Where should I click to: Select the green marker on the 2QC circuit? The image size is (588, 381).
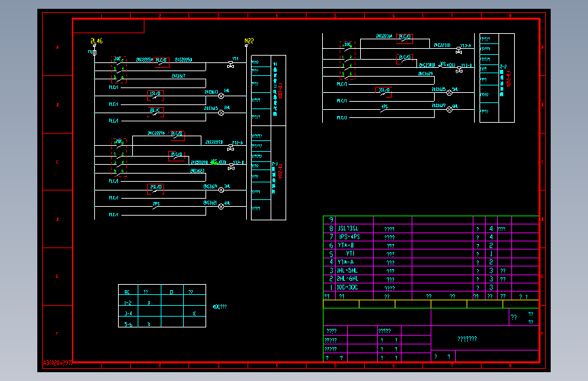click(x=214, y=163)
